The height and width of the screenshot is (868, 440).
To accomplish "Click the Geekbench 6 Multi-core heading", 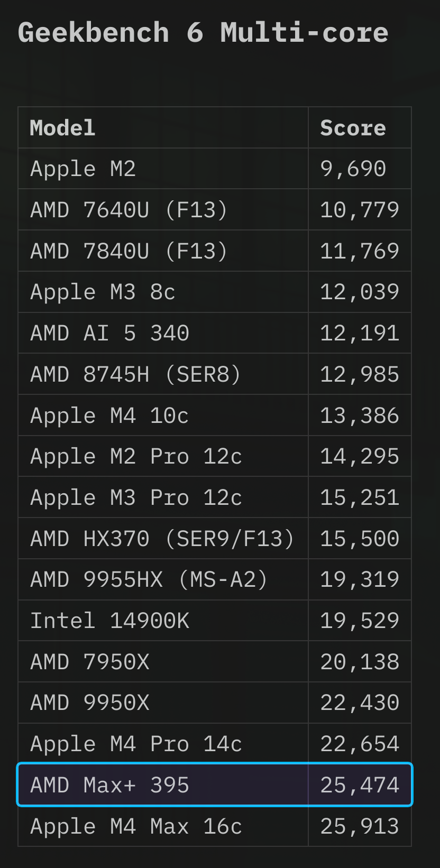I will point(203,33).
